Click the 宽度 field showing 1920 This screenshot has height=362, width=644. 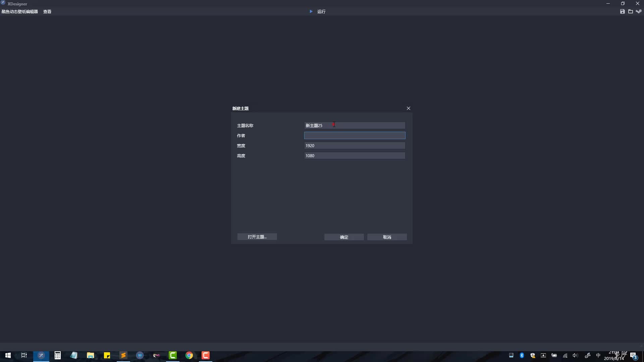pyautogui.click(x=355, y=145)
